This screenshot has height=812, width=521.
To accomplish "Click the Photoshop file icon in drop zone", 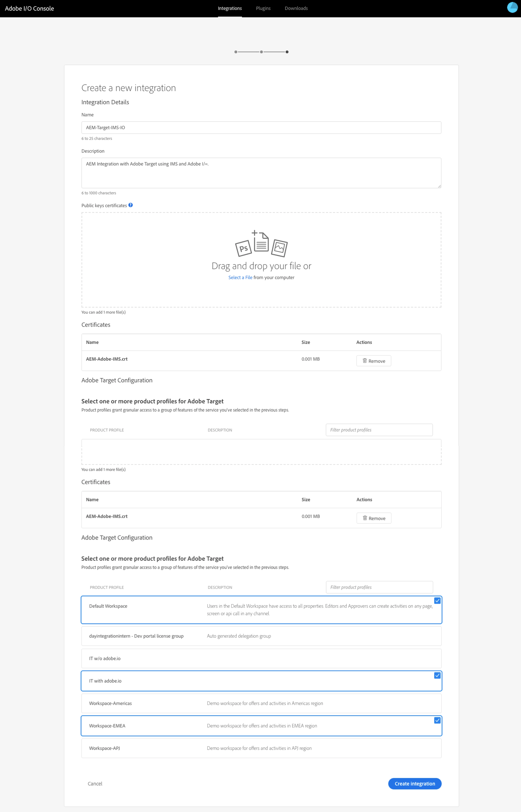I will click(243, 248).
